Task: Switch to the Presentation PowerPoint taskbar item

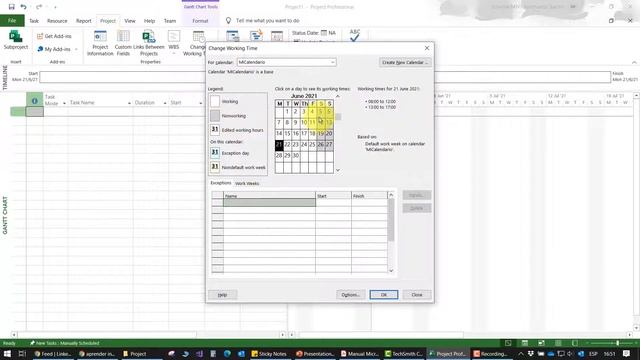Action: (315, 354)
